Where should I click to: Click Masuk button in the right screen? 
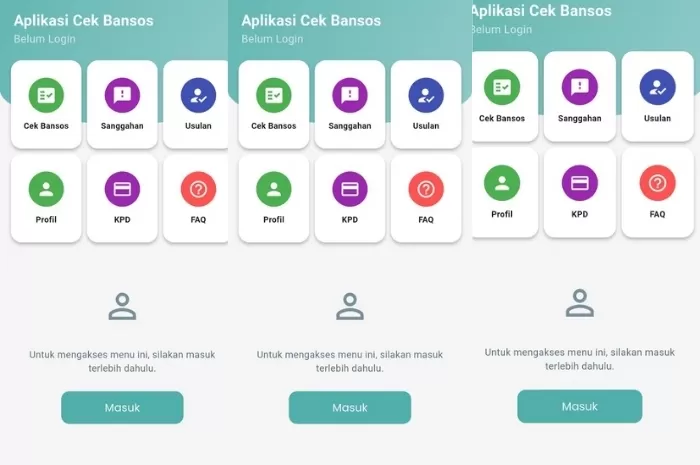580,406
